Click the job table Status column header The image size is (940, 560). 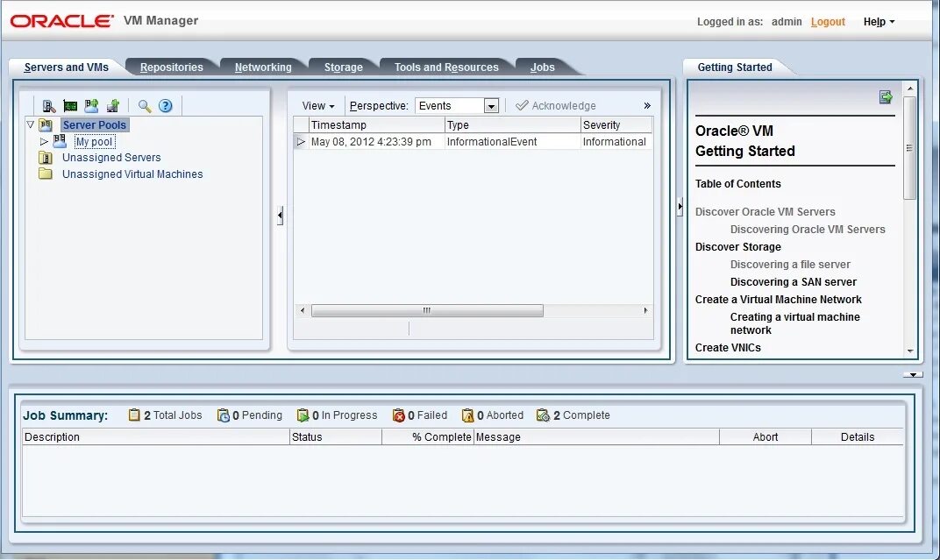tap(336, 436)
